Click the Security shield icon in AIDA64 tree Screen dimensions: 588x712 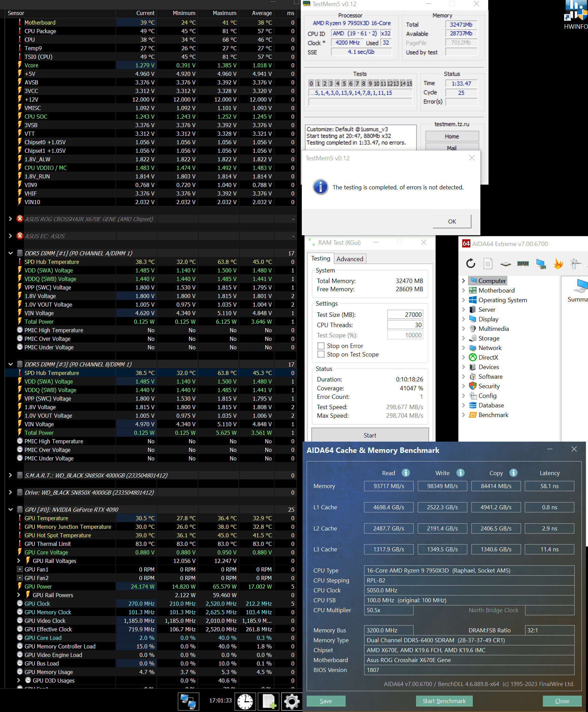coord(473,386)
